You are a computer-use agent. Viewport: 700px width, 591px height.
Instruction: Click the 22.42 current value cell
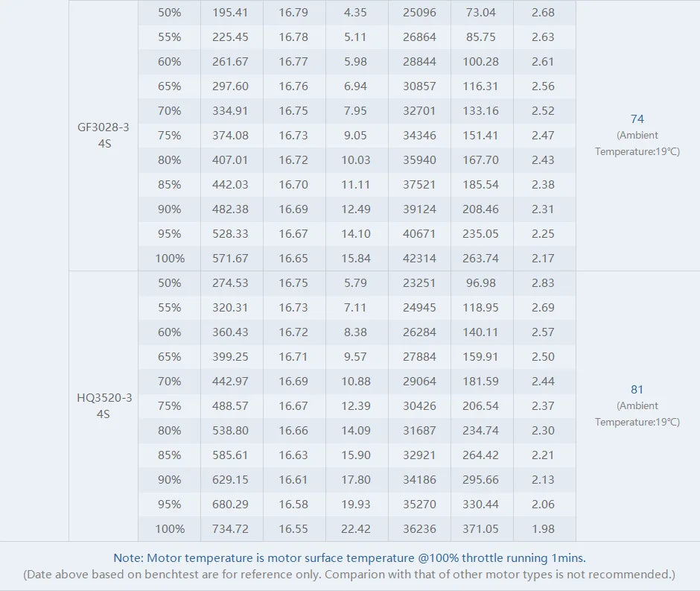pyautogui.click(x=356, y=529)
